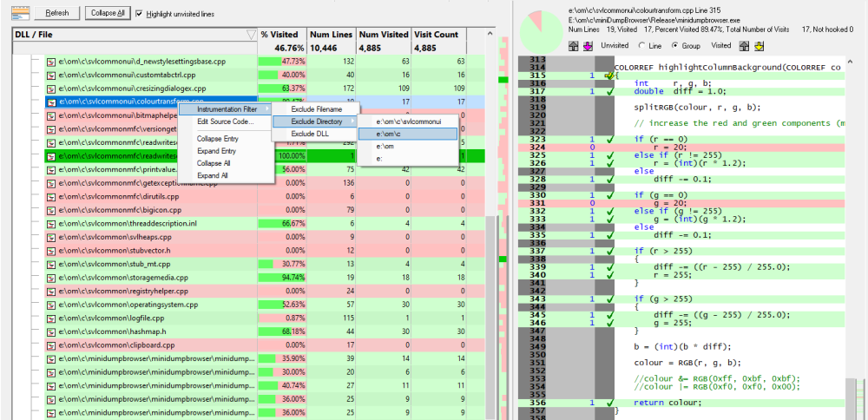868x420 pixels.
Task: Click line number 317 in the source view
Action: point(538,92)
